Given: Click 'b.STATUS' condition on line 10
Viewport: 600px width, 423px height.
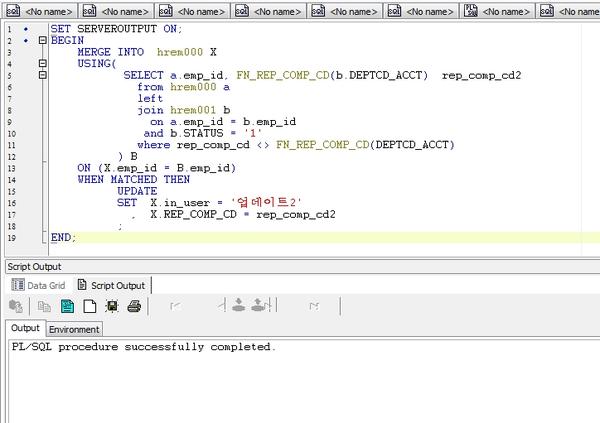Looking at the screenshot, I should pos(196,134).
